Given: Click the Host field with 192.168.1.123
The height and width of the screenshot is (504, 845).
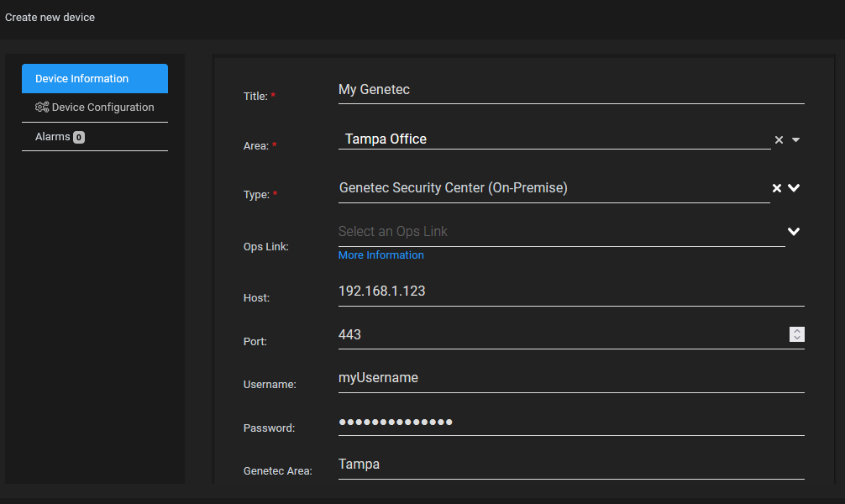Looking at the screenshot, I should (x=571, y=291).
